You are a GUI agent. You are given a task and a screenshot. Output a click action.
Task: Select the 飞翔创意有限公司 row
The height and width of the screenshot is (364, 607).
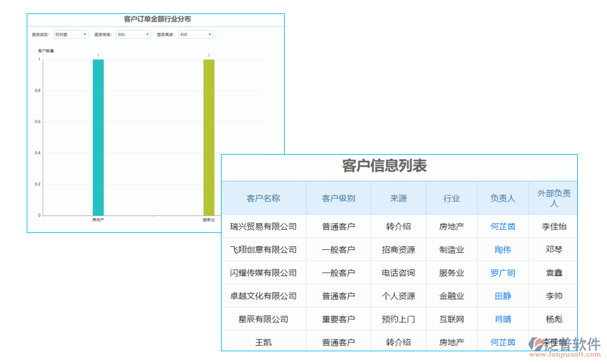tap(263, 249)
